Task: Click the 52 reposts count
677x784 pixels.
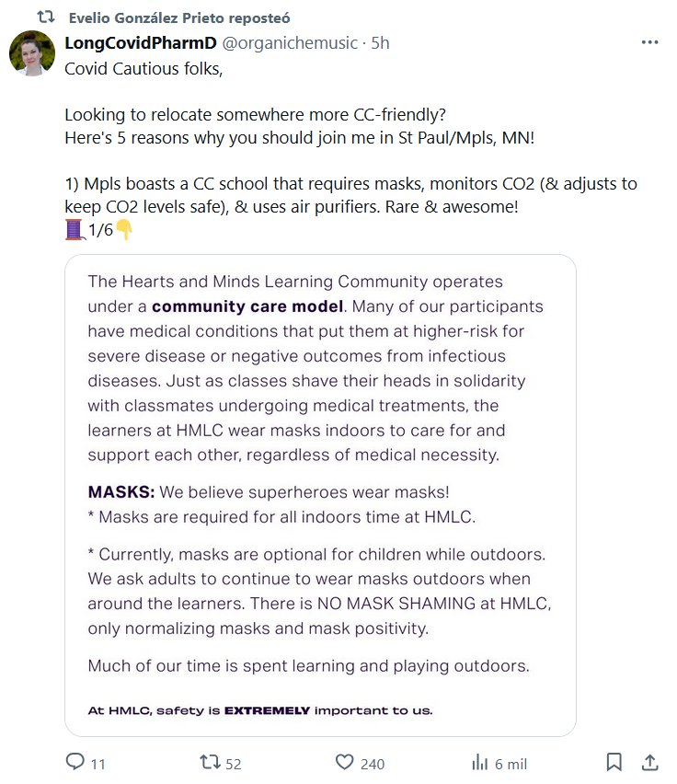Action: [x=234, y=764]
